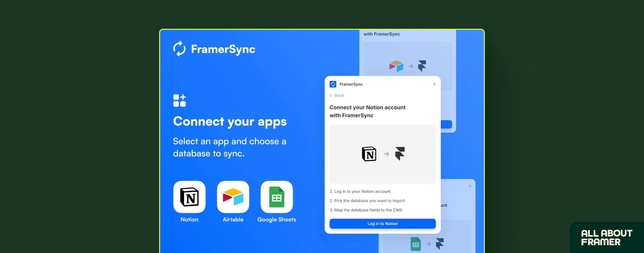Screen dimensions: 644x253
Task: Click the Framer logo in the Google Sheets card
Action: click(x=440, y=244)
